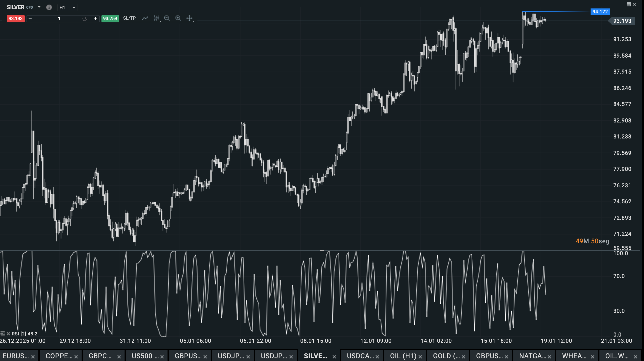Switch to the OIL (H1) tab
644x361 pixels.
coord(403,356)
